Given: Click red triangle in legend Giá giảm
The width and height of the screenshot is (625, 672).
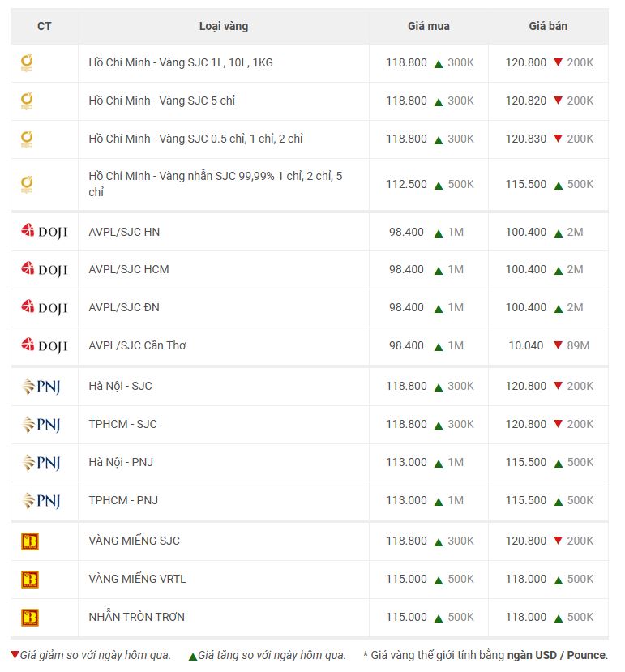Looking at the screenshot, I should [x=15, y=655].
